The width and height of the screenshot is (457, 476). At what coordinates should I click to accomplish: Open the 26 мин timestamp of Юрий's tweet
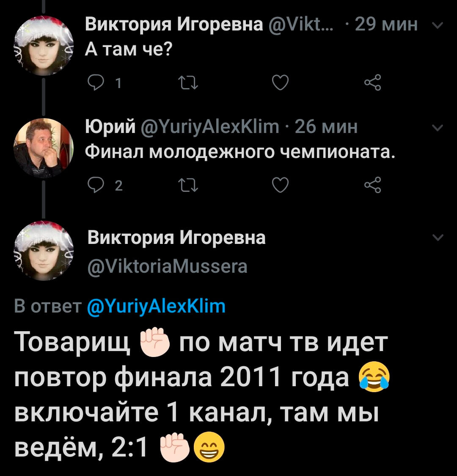326,127
